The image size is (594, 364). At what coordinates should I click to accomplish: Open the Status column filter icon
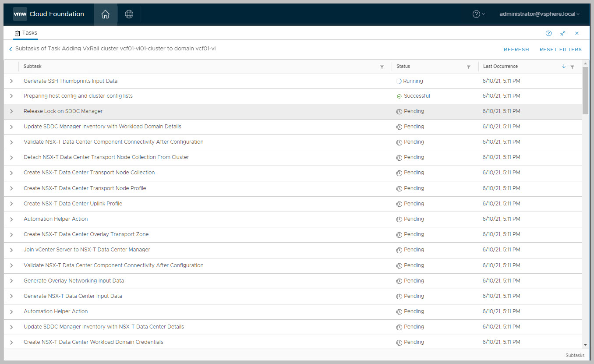pos(469,67)
